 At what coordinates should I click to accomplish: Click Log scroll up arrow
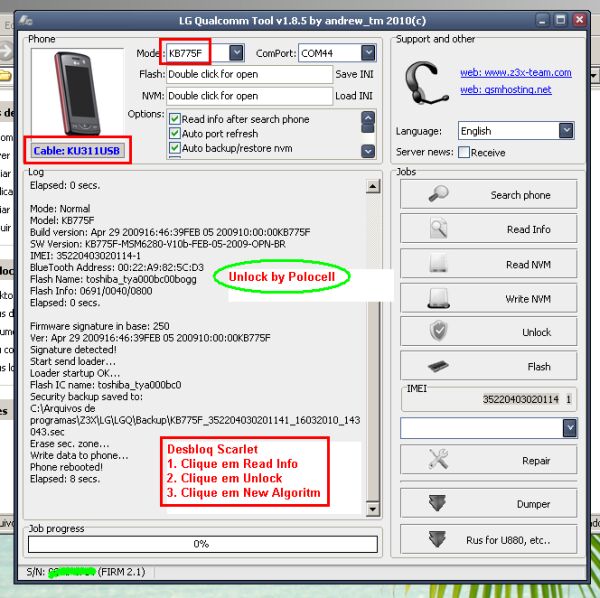(373, 186)
